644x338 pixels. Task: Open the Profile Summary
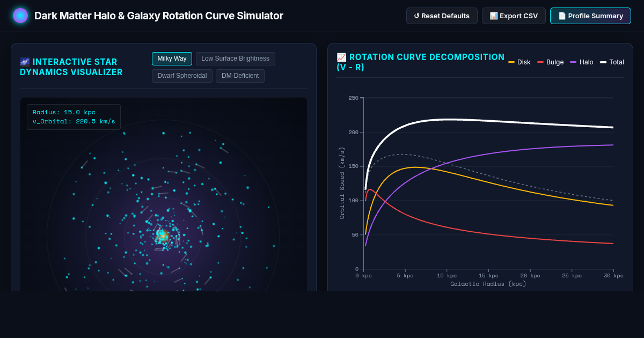coord(590,16)
